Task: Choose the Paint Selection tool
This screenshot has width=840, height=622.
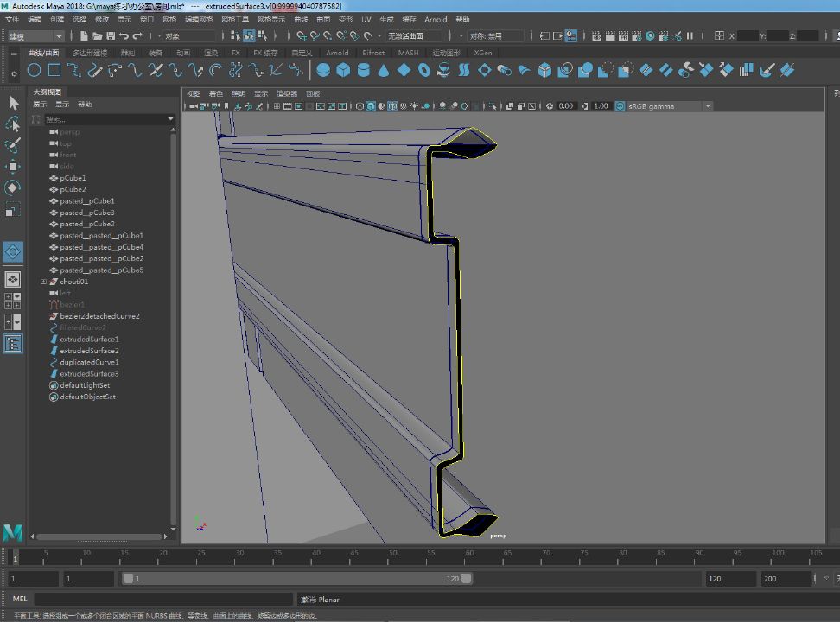Action: point(13,145)
